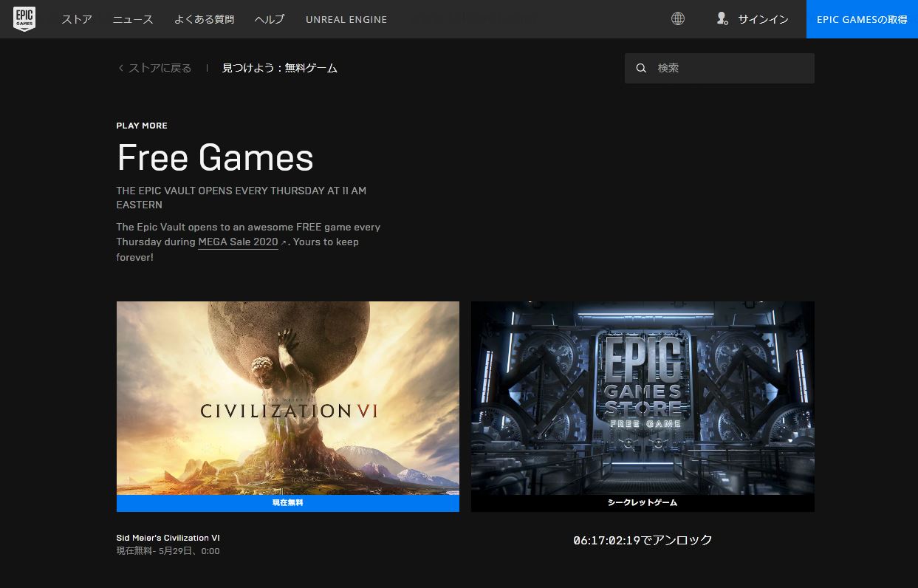Click the シークレットゲーム label bar
This screenshot has height=588, width=918.
point(643,503)
